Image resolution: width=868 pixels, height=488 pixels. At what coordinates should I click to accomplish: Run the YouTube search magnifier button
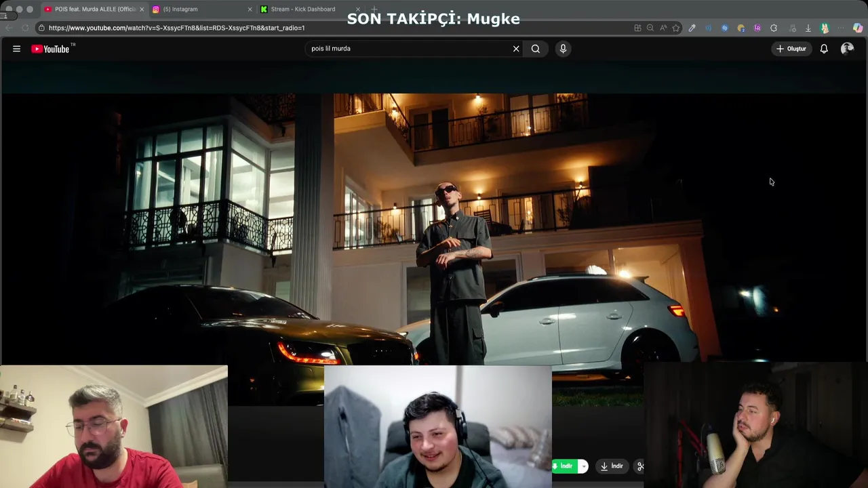[x=536, y=49]
